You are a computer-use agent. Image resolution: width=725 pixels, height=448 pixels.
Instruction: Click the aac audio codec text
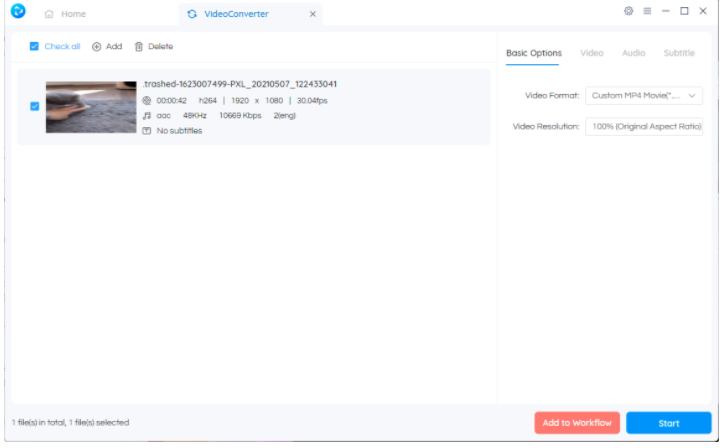tap(164, 116)
